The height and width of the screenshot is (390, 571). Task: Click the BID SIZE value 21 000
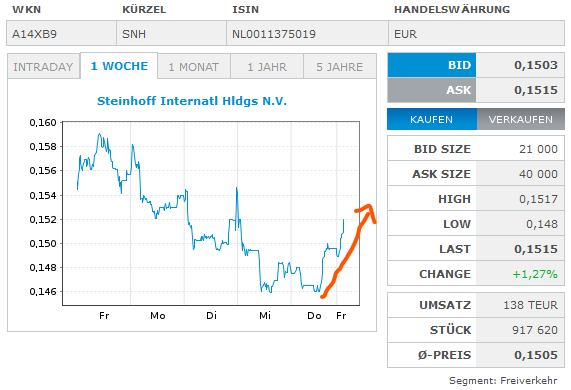point(538,149)
